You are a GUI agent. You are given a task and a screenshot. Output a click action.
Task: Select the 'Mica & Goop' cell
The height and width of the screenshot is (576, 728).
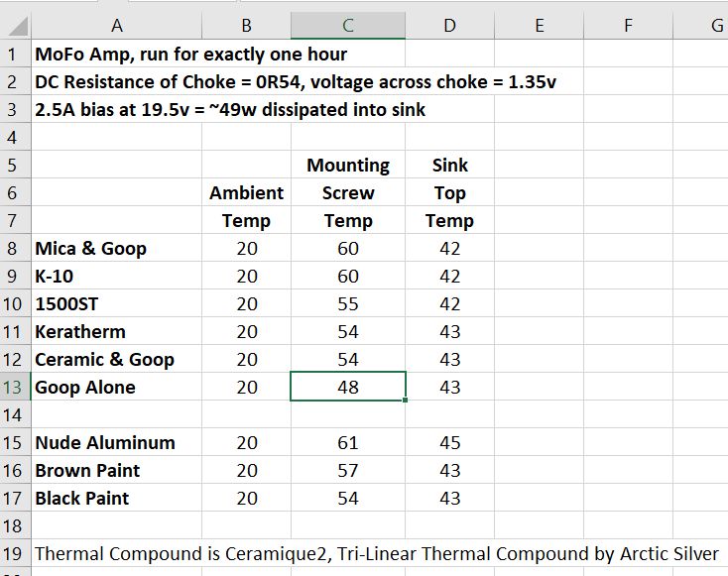(116, 248)
